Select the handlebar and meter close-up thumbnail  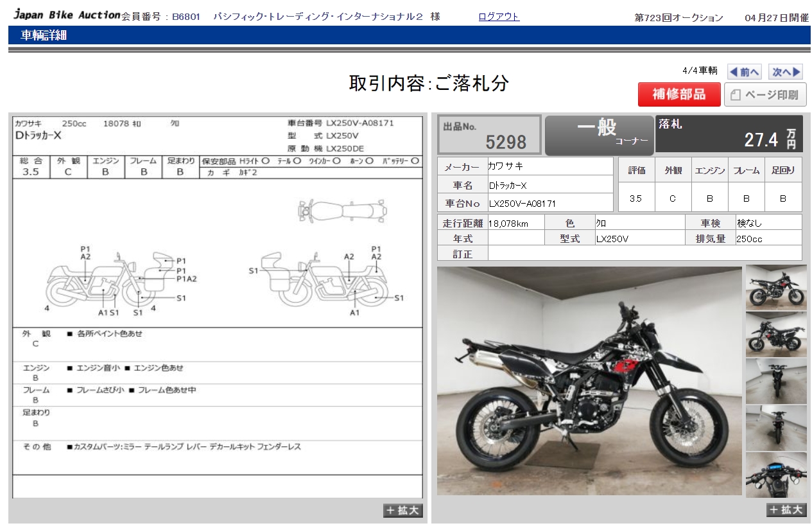[x=776, y=475]
